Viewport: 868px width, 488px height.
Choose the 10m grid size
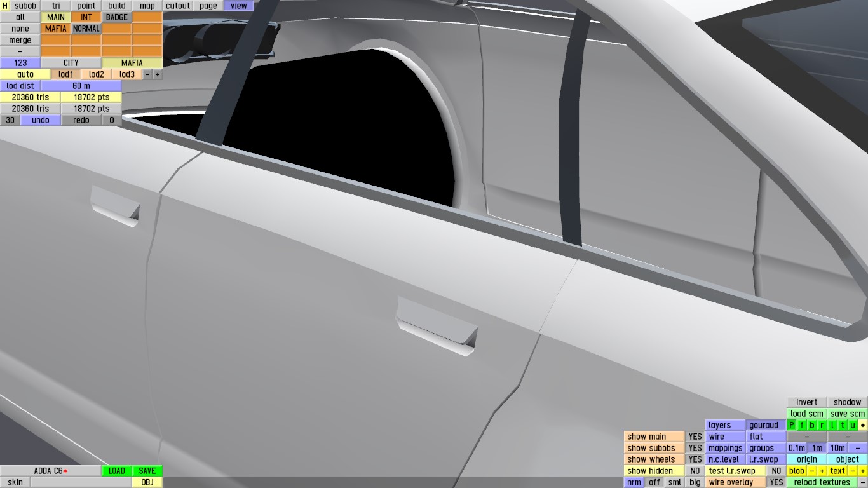click(837, 448)
